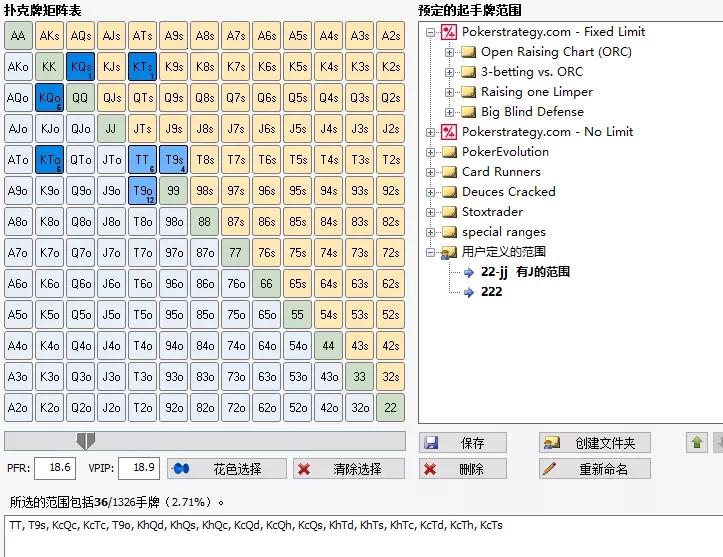Image resolution: width=723 pixels, height=557 pixels.
Task: Click in the VPIP value field
Action: (x=139, y=468)
